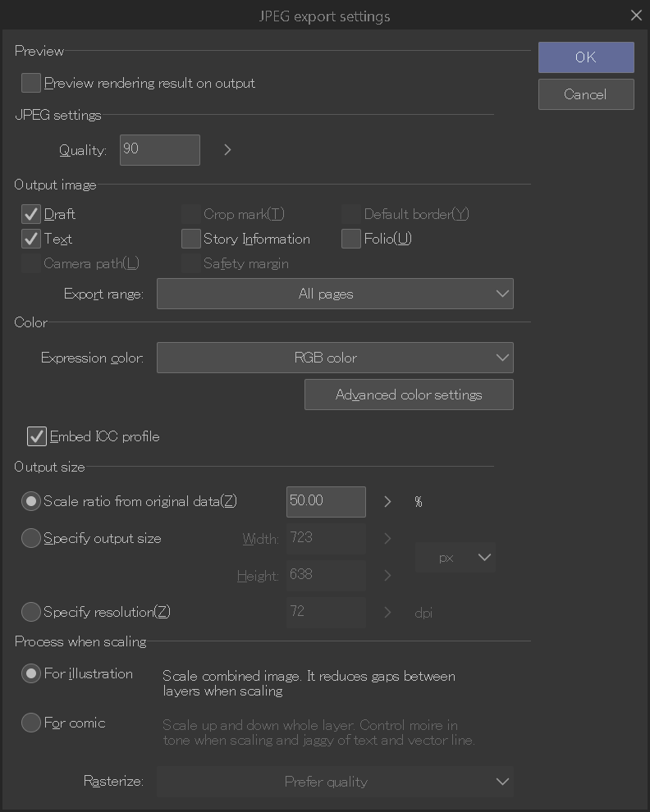Image resolution: width=650 pixels, height=812 pixels.
Task: Uncheck the Draft checkbox
Action: [x=31, y=214]
